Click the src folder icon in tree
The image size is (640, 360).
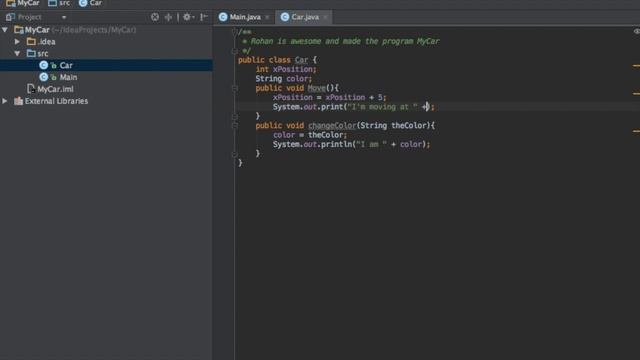pyautogui.click(x=31, y=53)
